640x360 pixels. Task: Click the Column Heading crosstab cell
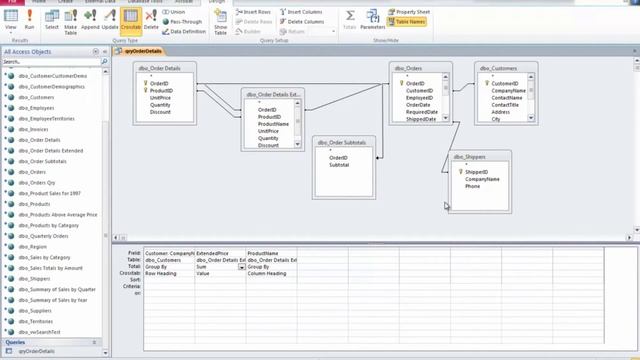271,273
